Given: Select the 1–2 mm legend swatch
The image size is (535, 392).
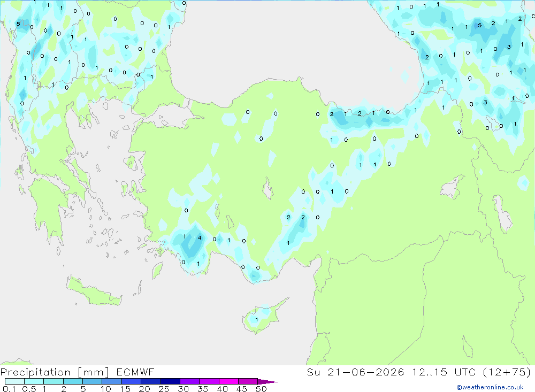Looking at the screenshot, I should coord(53,381).
